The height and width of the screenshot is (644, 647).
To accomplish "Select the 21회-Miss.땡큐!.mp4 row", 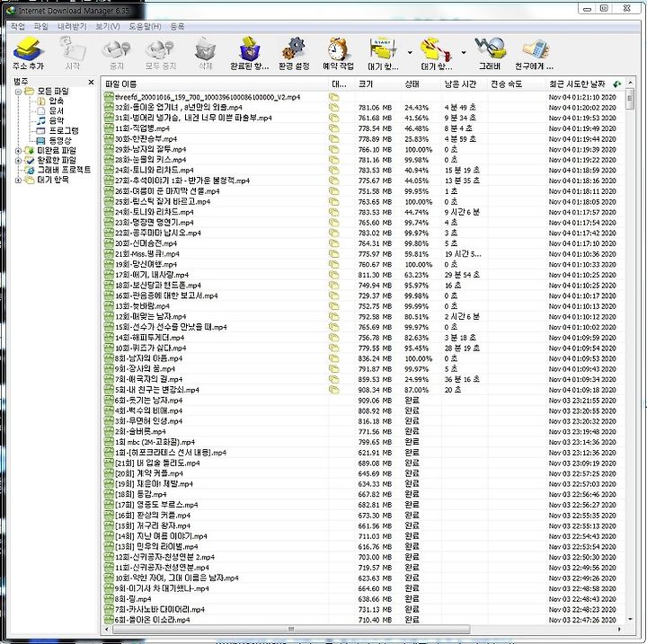I will click(363, 253).
